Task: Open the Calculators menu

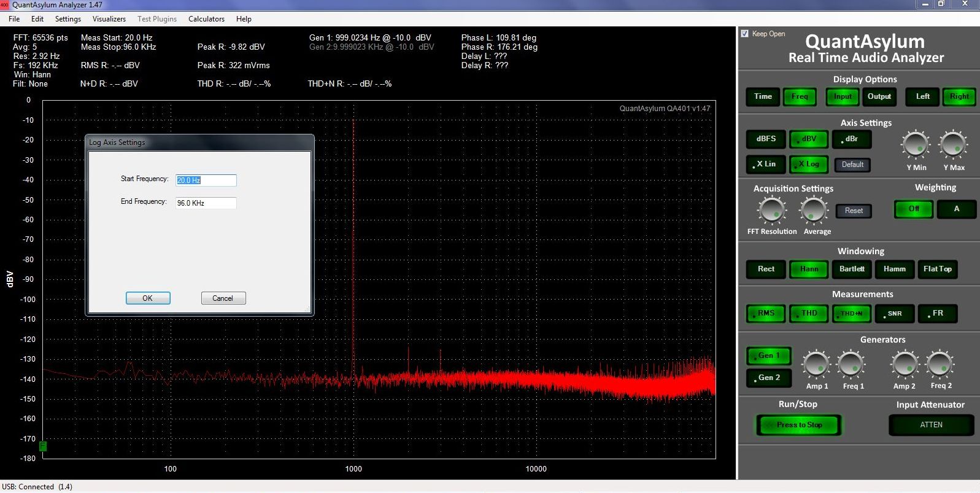Action: point(206,19)
